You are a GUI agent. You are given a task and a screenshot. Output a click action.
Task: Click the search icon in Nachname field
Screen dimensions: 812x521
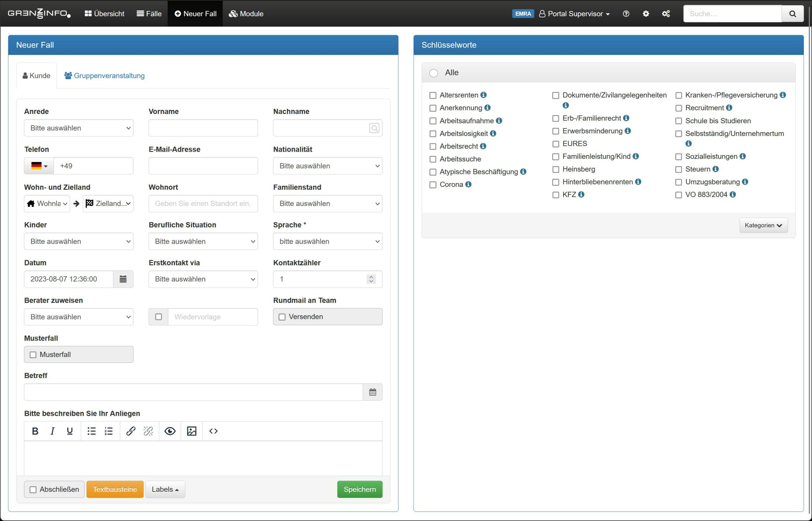tap(374, 128)
